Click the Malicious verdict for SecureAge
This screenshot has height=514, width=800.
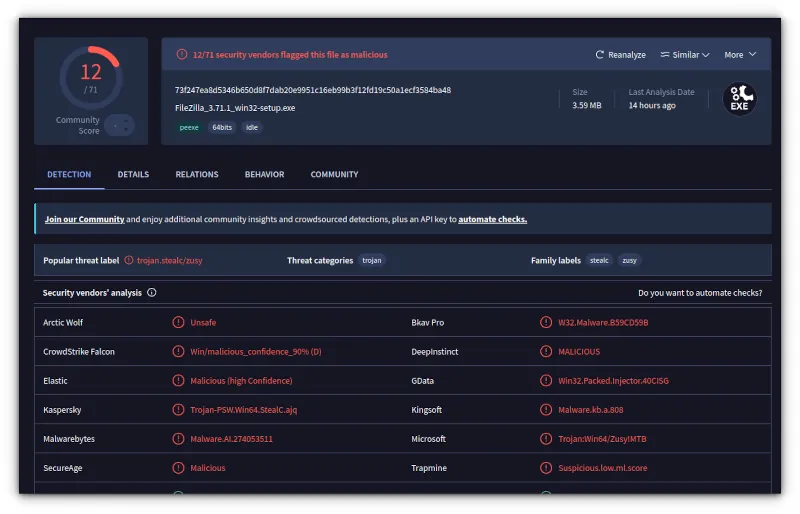[x=208, y=468]
